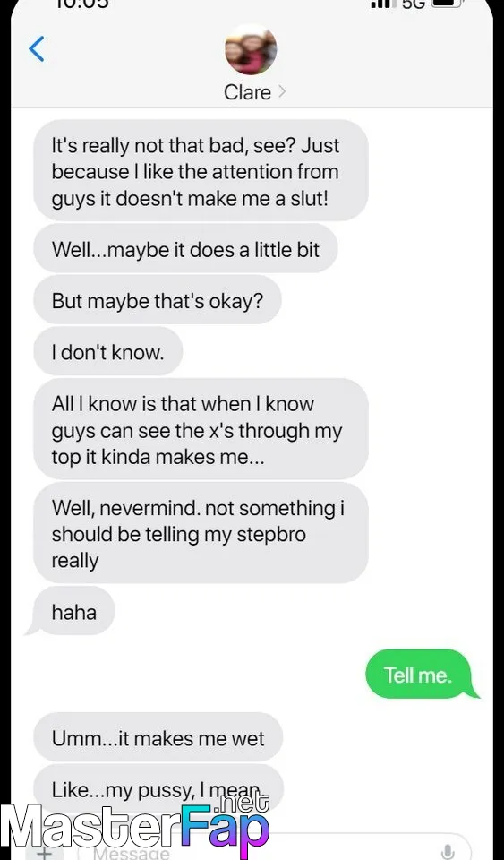Expand the chevron next to Clare

click(x=282, y=92)
